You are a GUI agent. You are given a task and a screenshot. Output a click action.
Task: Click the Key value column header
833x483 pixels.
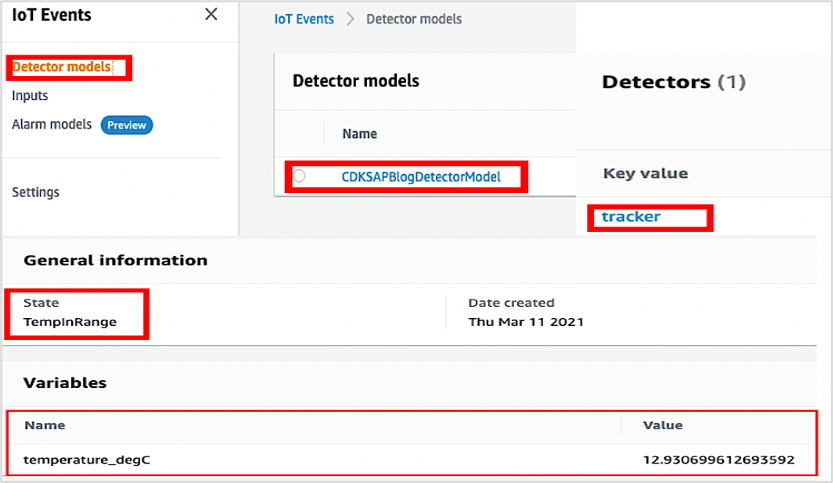[645, 173]
